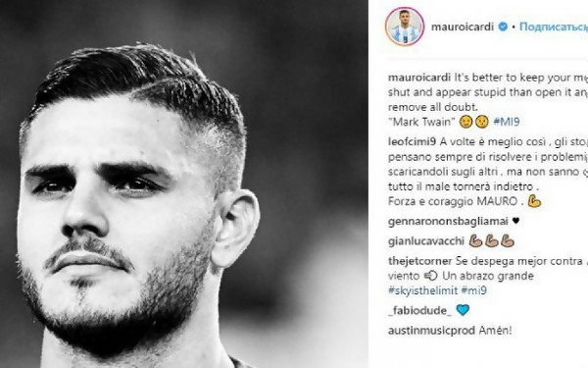
Task: Open mauroicardi profile avatar picture
Action: click(404, 26)
